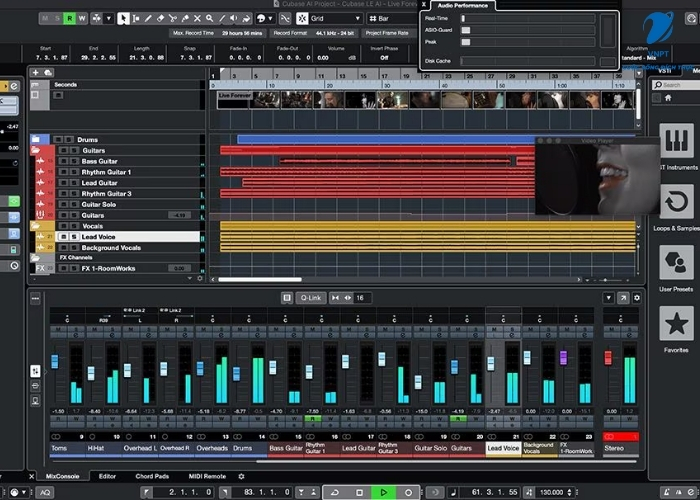Select the Mute X tool
Screen dimensions: 700x500
point(197,18)
